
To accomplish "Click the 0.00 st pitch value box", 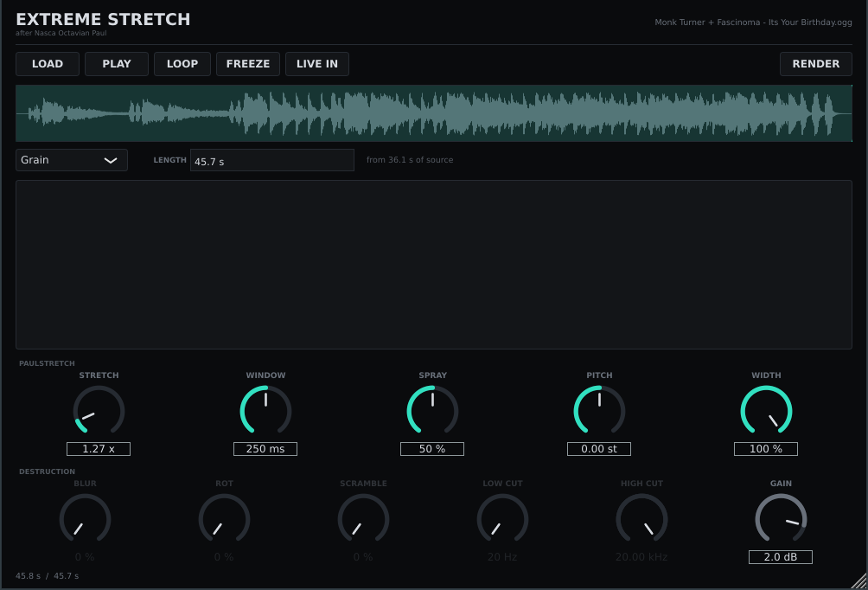I will [599, 449].
